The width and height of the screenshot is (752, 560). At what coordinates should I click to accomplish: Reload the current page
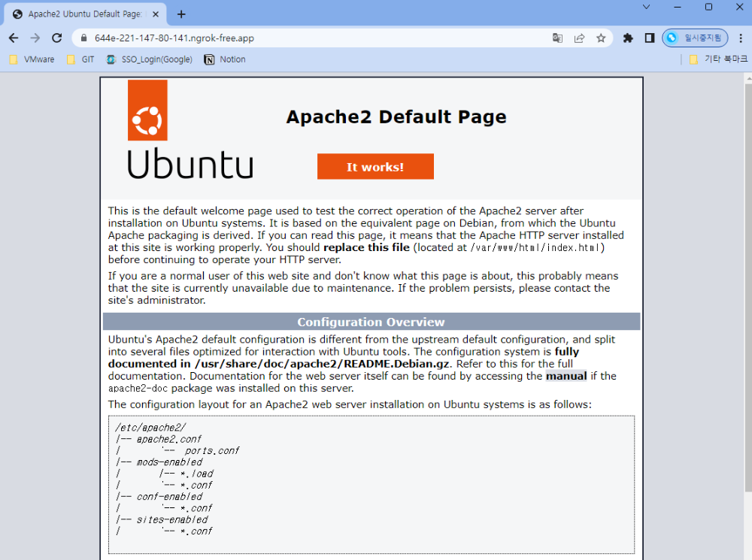tap(56, 38)
